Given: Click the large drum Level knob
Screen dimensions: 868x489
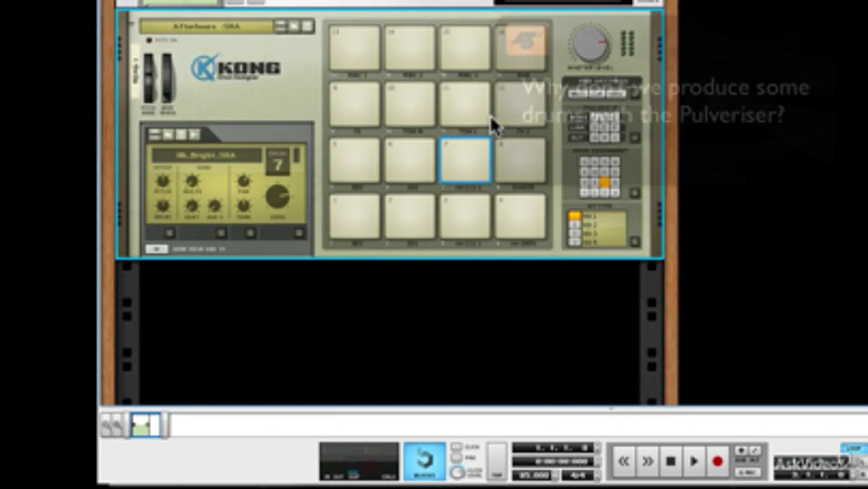Looking at the screenshot, I should (x=277, y=197).
